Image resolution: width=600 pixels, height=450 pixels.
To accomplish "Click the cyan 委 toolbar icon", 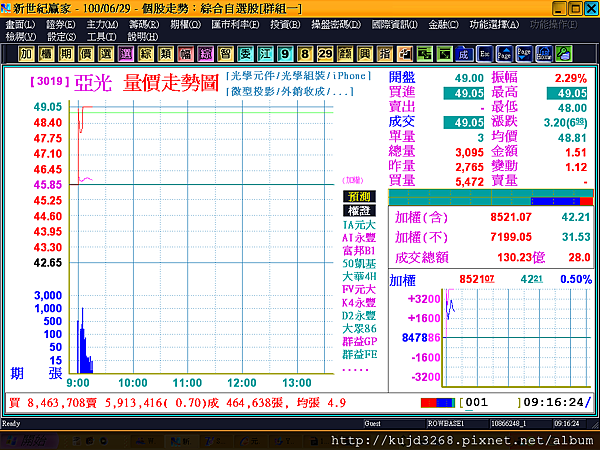I will pos(245,54).
